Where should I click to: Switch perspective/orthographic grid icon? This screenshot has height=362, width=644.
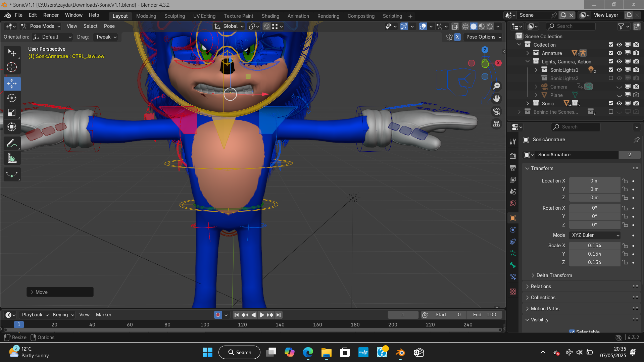[496, 124]
